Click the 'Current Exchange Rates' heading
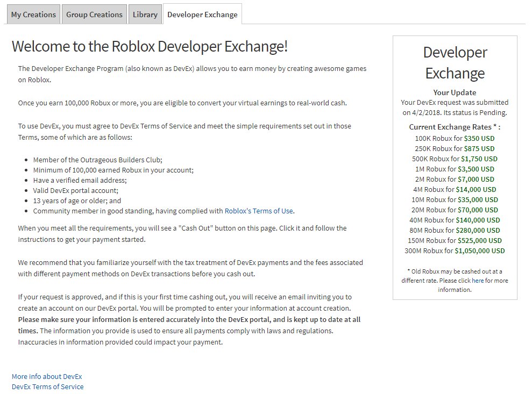 (455, 127)
